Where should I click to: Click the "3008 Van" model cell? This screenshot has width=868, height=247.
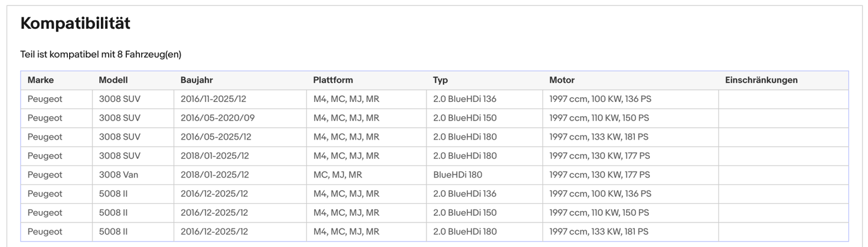coord(119,175)
